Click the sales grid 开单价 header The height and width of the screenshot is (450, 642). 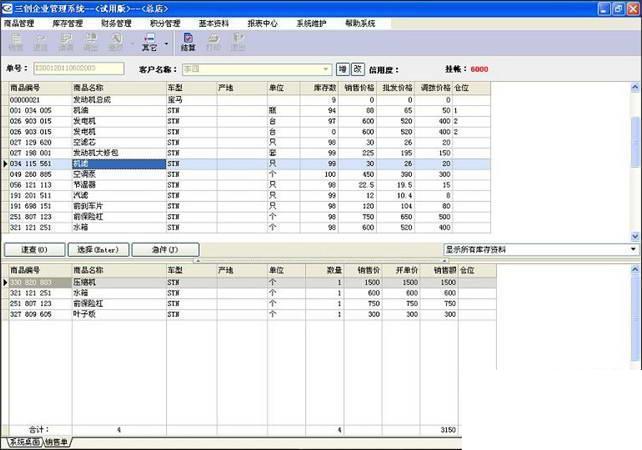pos(401,270)
